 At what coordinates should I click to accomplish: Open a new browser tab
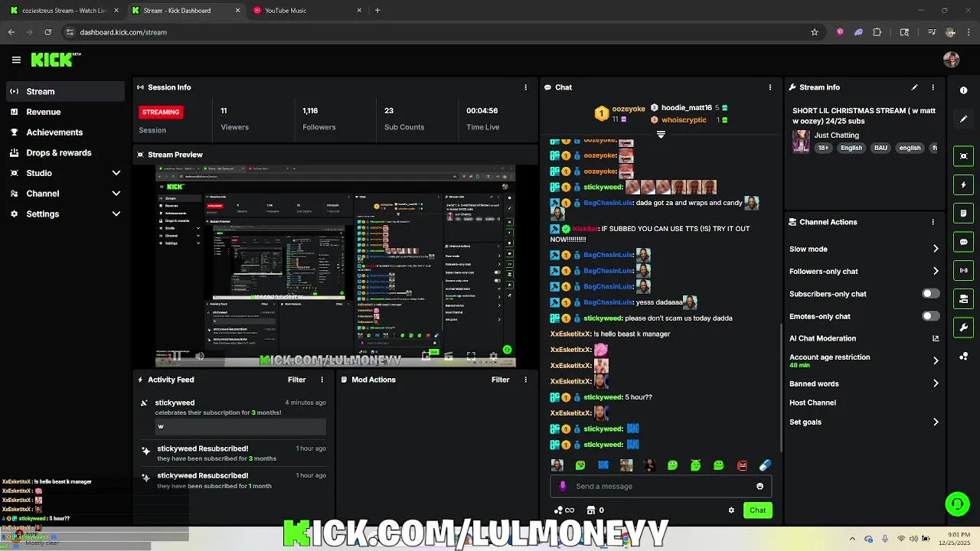coord(377,11)
